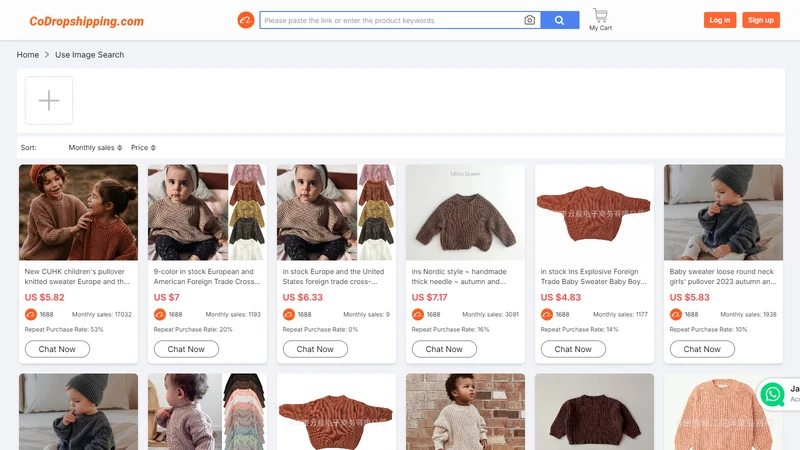Open title Ins Nordic style handmade thick needle
Screen dimensions: 800x450
pyautogui.click(x=459, y=277)
